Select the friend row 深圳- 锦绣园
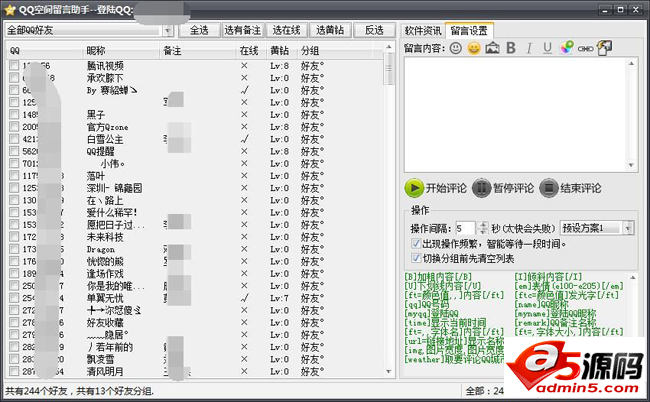The image size is (650, 402). [x=195, y=188]
